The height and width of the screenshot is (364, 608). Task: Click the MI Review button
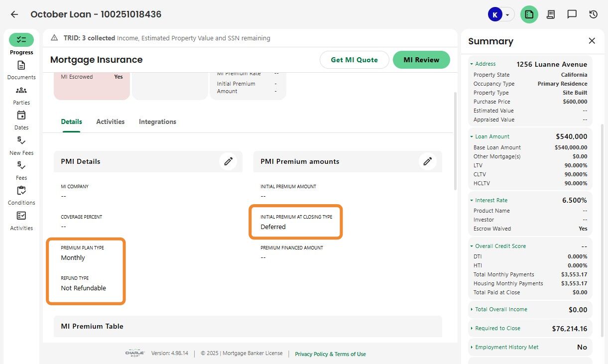[421, 60]
